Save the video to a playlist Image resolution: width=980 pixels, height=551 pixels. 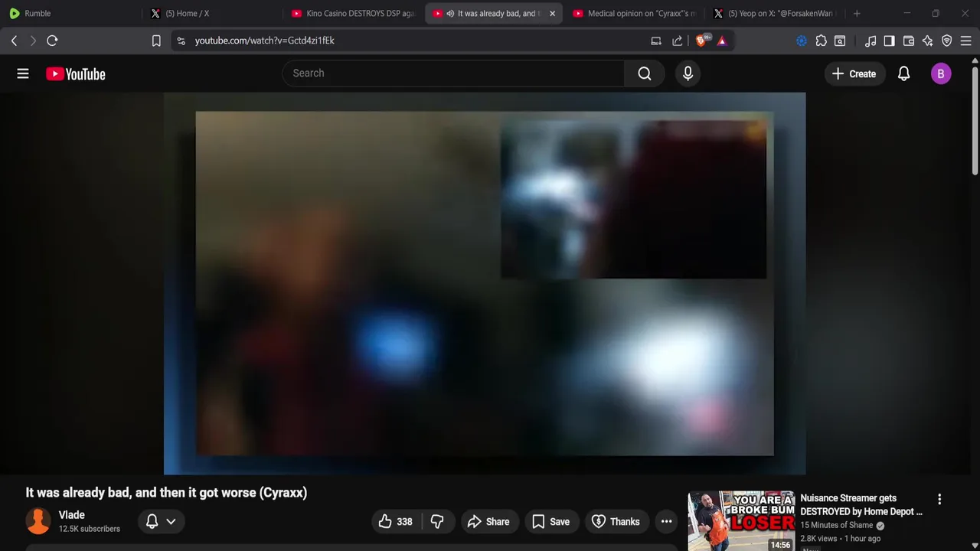[x=550, y=522]
